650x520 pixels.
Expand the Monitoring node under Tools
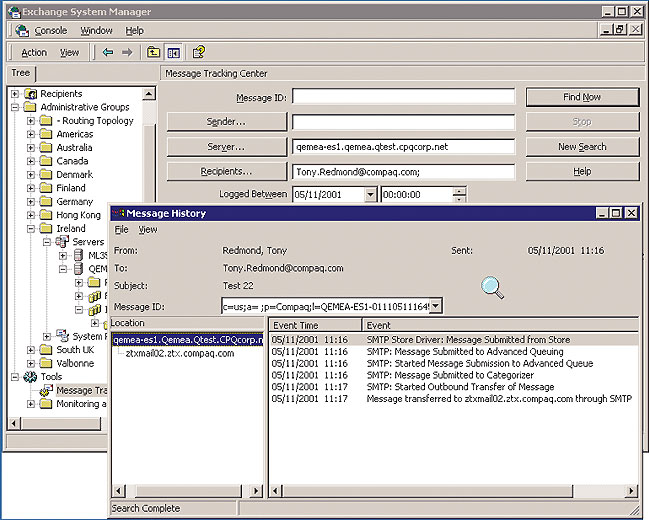(x=31, y=404)
